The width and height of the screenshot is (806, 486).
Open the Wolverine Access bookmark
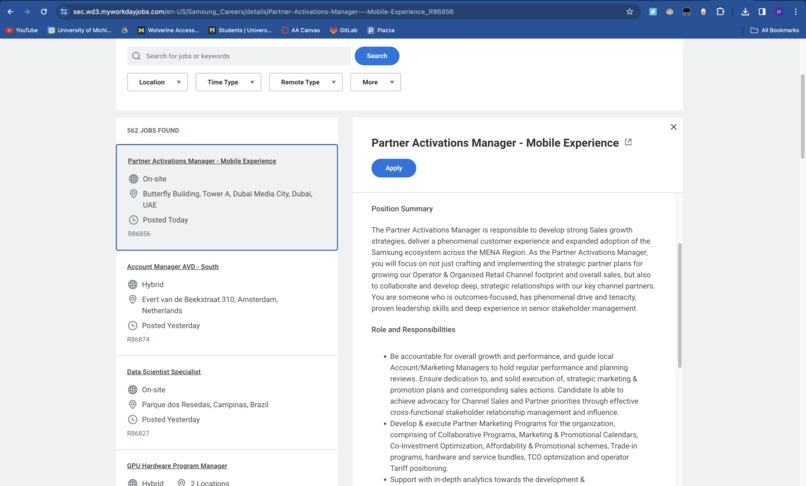pyautogui.click(x=168, y=30)
